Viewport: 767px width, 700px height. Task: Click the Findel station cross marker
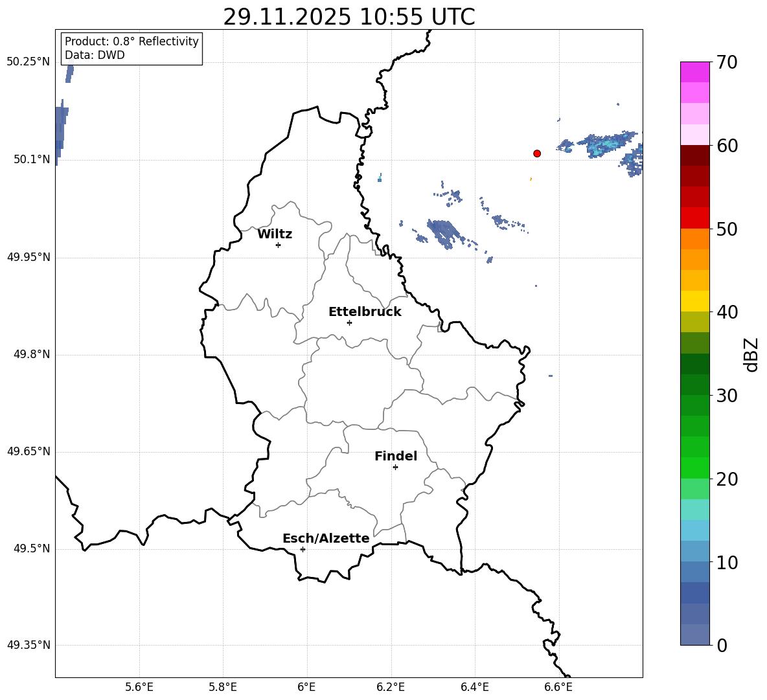[395, 468]
